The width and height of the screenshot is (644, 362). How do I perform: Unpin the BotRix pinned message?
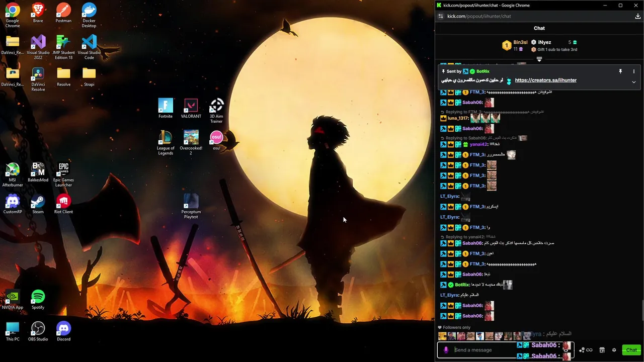pyautogui.click(x=620, y=71)
